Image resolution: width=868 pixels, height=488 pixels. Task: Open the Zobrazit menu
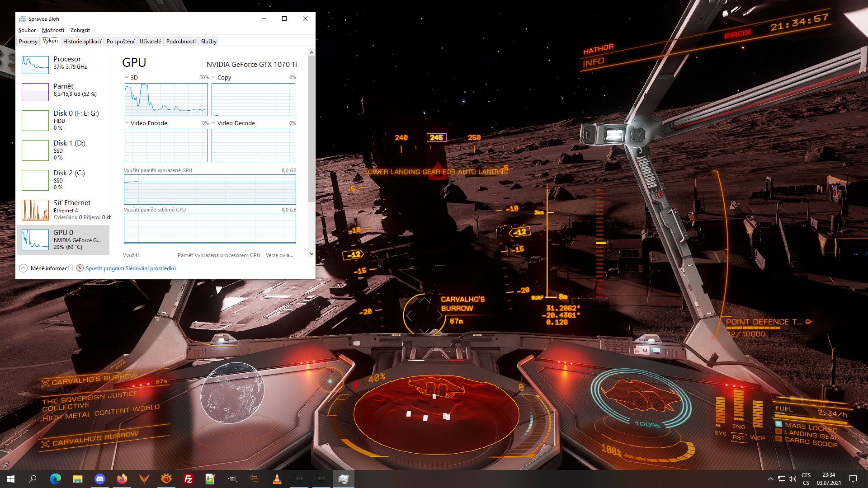80,30
